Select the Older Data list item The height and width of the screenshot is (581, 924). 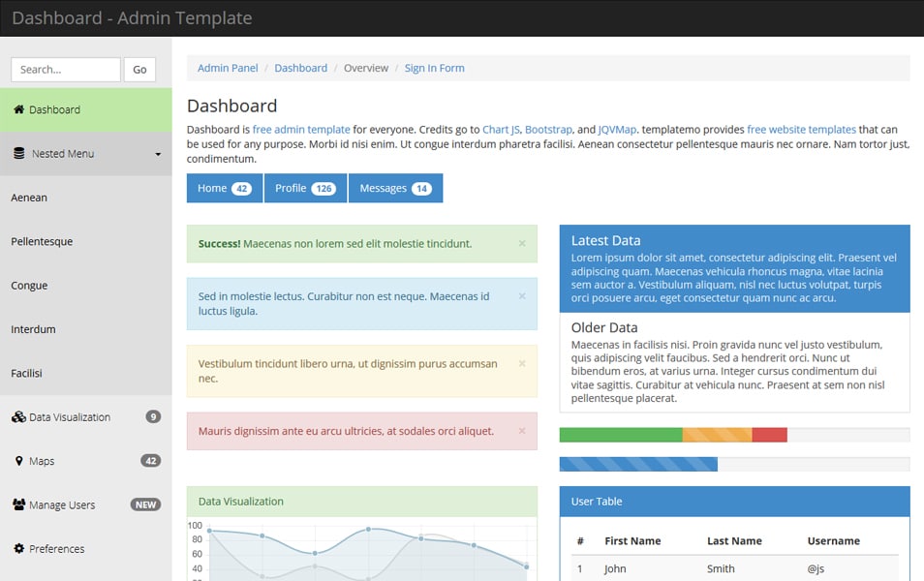735,362
